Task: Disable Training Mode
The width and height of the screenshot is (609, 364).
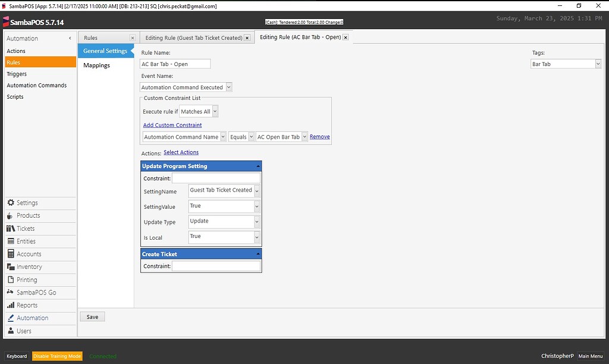Action: point(56,356)
